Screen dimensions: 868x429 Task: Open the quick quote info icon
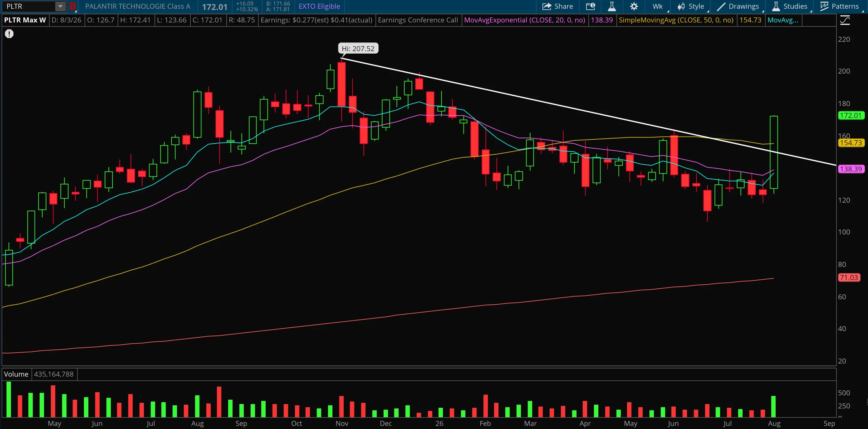(590, 6)
